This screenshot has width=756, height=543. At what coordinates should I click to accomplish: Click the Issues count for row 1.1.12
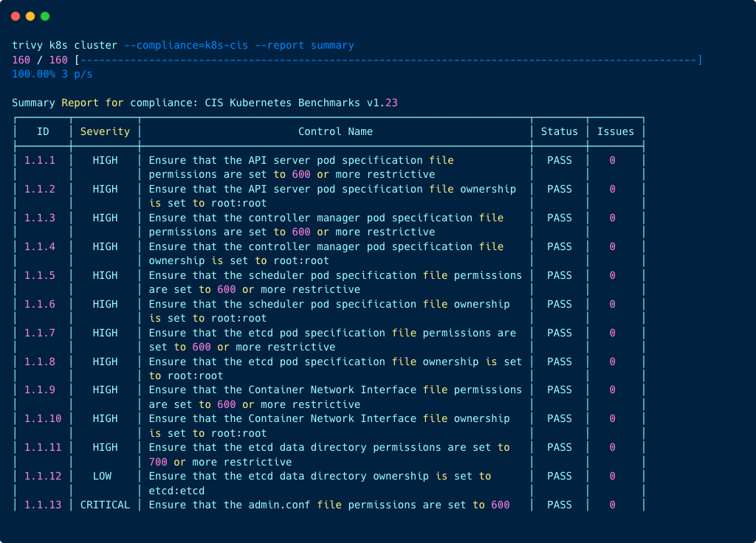pos(612,476)
